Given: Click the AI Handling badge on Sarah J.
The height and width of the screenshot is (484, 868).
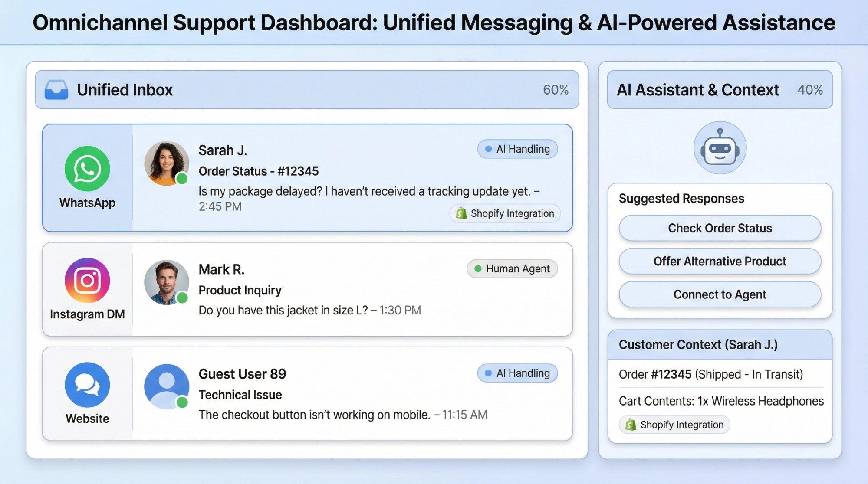Looking at the screenshot, I should click(x=517, y=149).
